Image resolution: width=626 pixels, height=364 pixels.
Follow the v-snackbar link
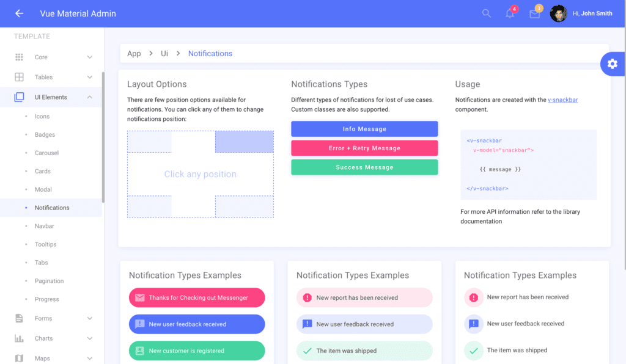562,100
